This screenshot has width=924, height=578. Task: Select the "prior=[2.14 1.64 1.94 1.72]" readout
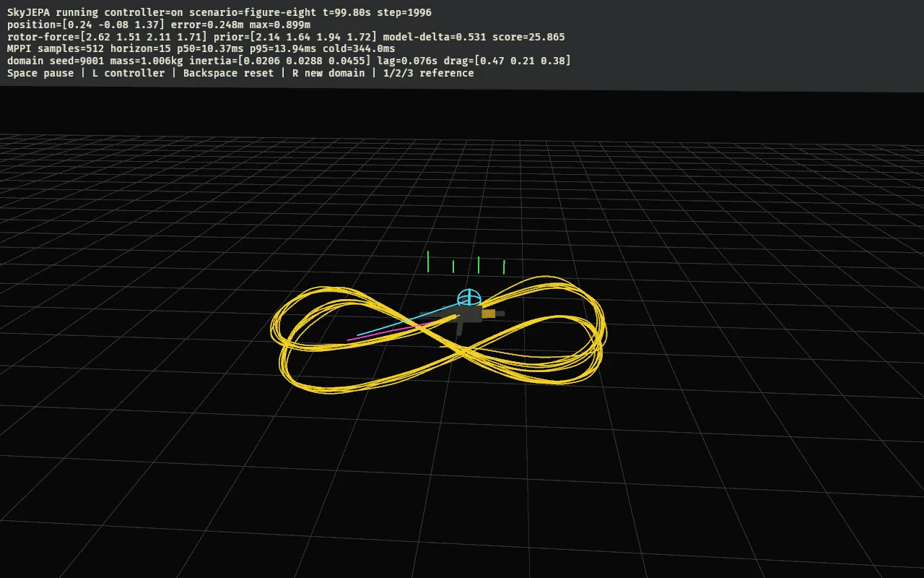tap(295, 37)
